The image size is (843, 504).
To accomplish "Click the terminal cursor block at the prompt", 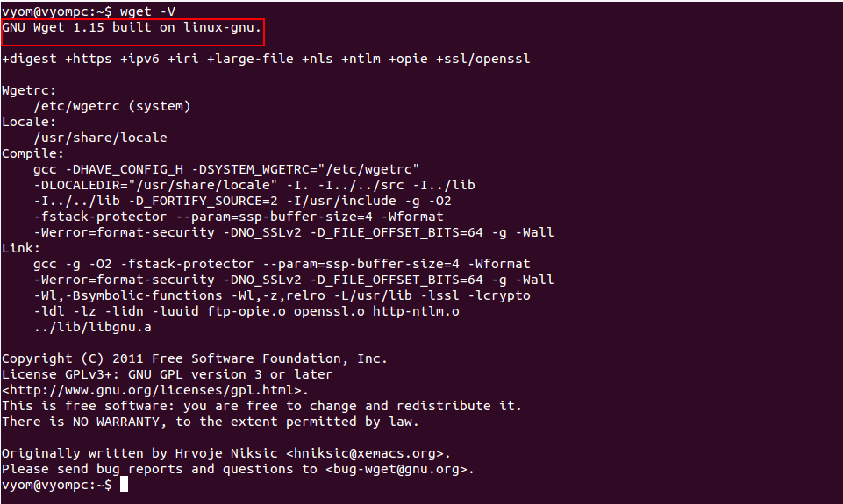I will coord(125,485).
